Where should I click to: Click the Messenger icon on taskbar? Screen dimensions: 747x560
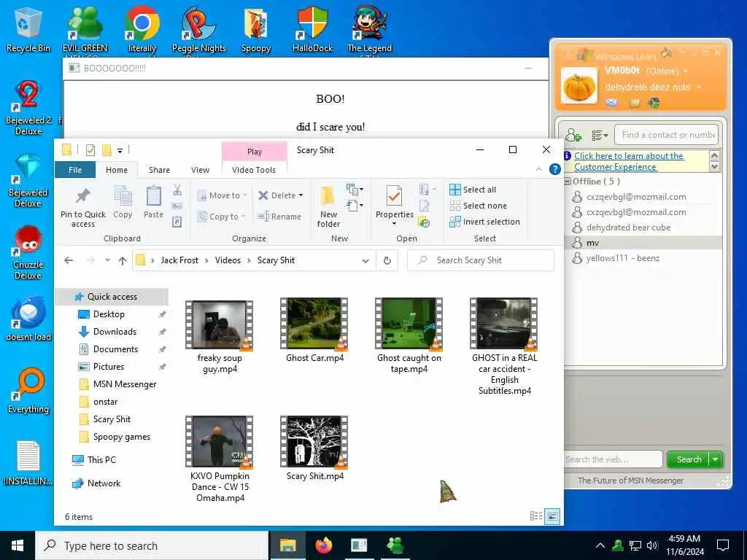pyautogui.click(x=395, y=545)
